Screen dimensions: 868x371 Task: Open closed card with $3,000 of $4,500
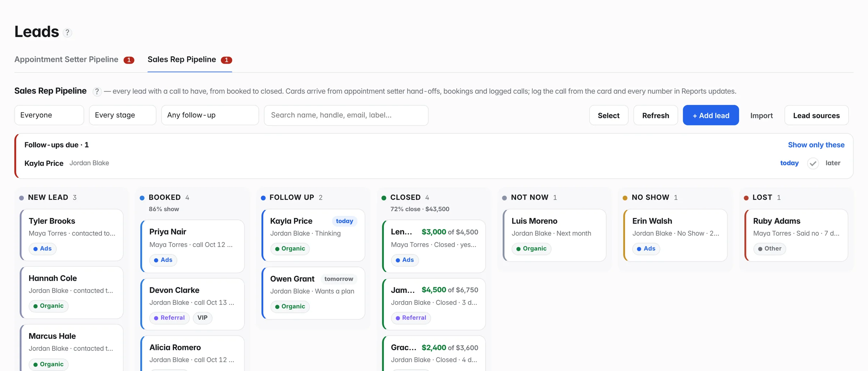point(434,246)
